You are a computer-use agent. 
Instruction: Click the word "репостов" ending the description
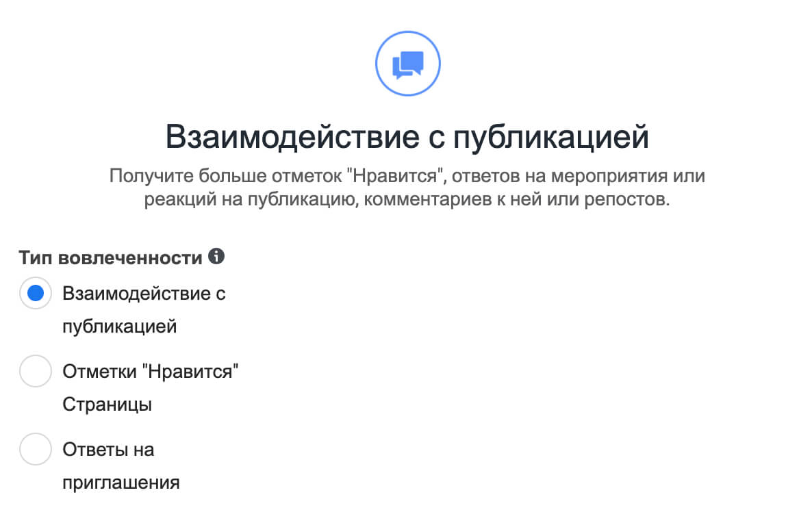(625, 200)
